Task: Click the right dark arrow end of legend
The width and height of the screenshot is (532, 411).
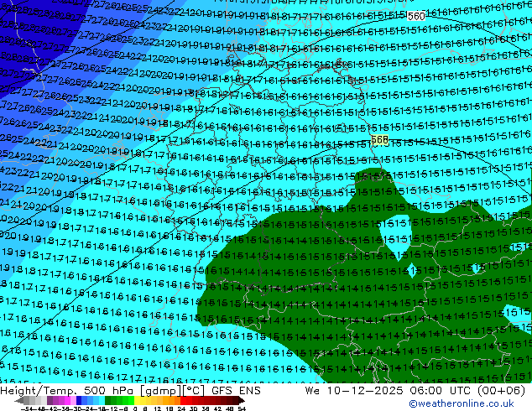Action: [242, 400]
